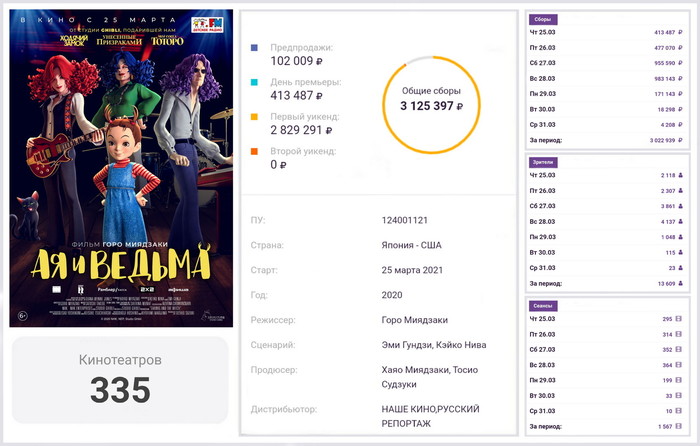Click the Сеансы tab label
Screen dimensions: 700x446
545,304
